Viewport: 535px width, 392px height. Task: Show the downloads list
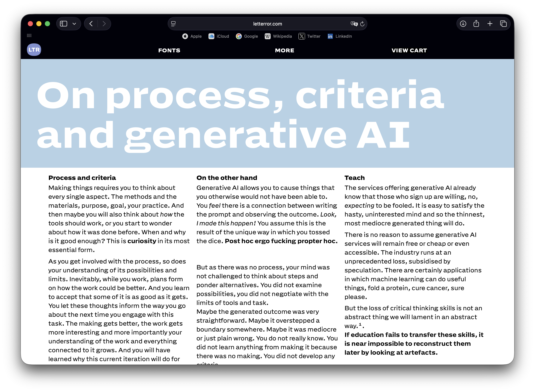coord(463,24)
